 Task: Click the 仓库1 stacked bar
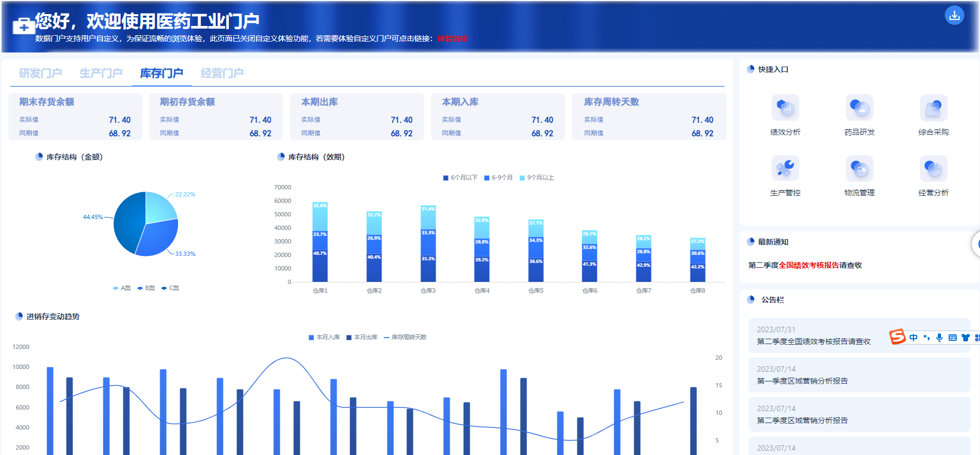[x=320, y=242]
